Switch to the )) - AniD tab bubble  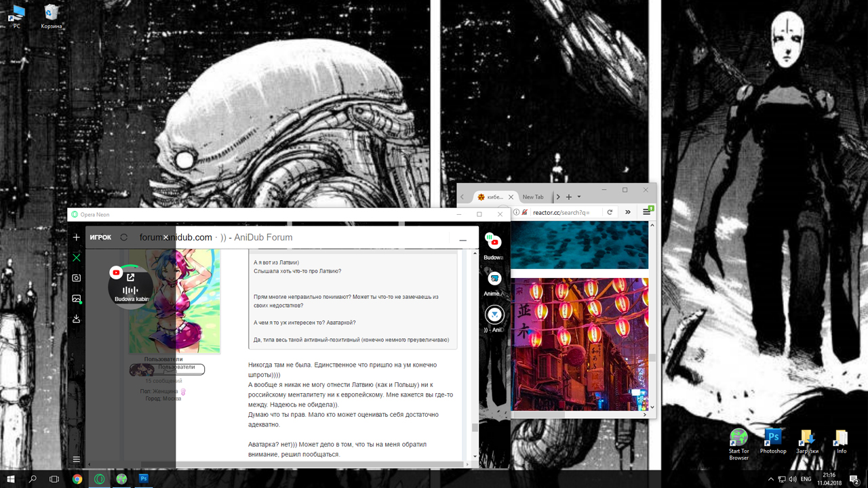[494, 314]
